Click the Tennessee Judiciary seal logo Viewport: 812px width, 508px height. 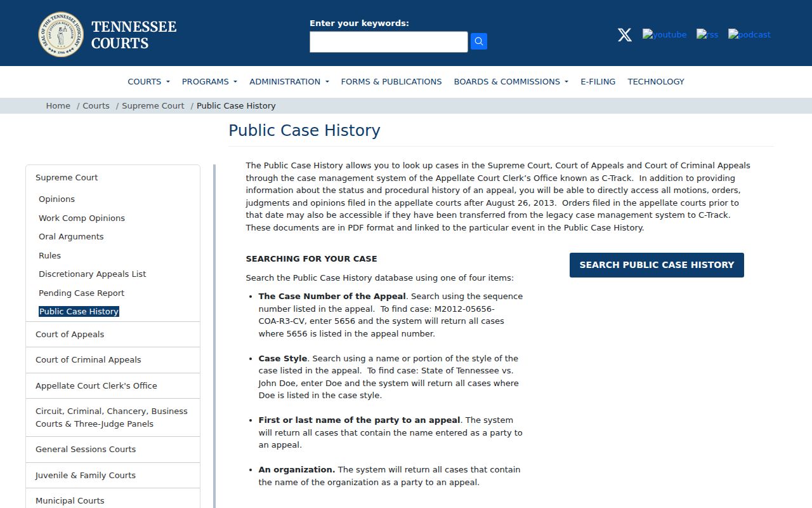coord(61,34)
